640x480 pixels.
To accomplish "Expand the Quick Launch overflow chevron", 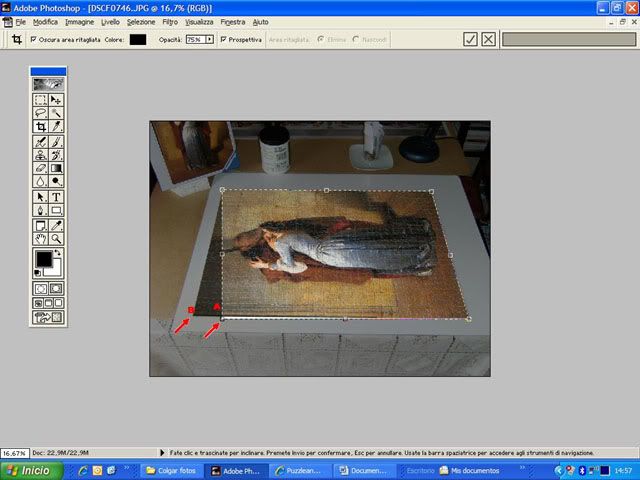I will pos(126,468).
